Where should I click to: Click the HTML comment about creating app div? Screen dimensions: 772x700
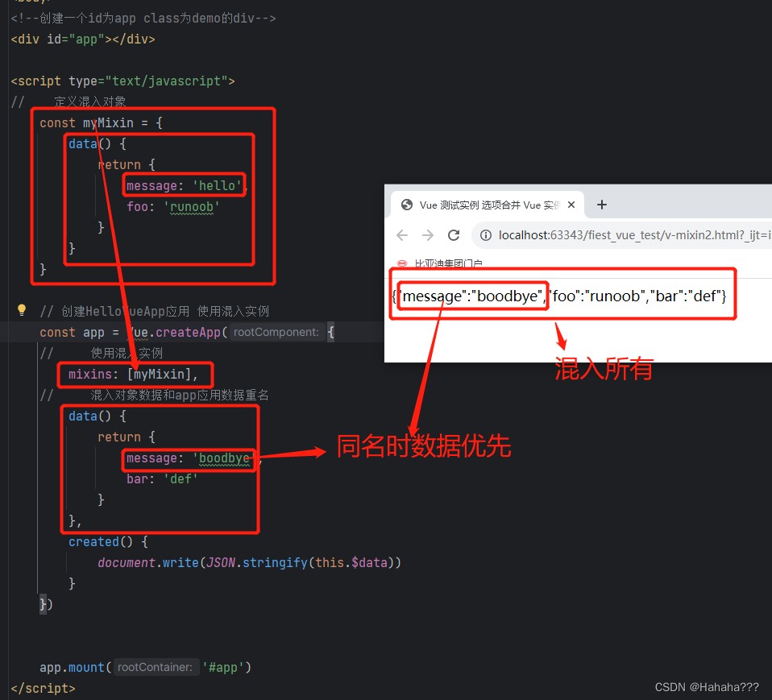tap(143, 19)
